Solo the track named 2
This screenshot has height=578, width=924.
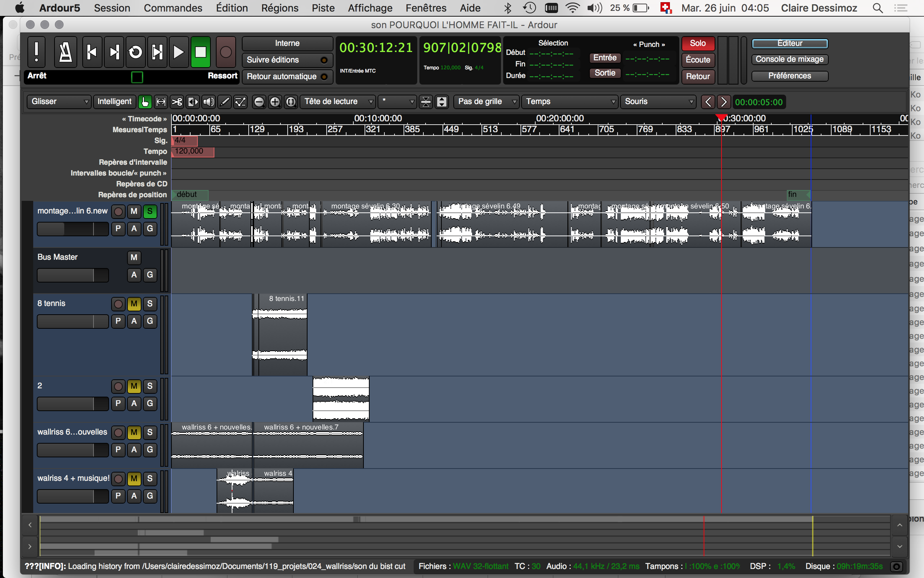(150, 387)
